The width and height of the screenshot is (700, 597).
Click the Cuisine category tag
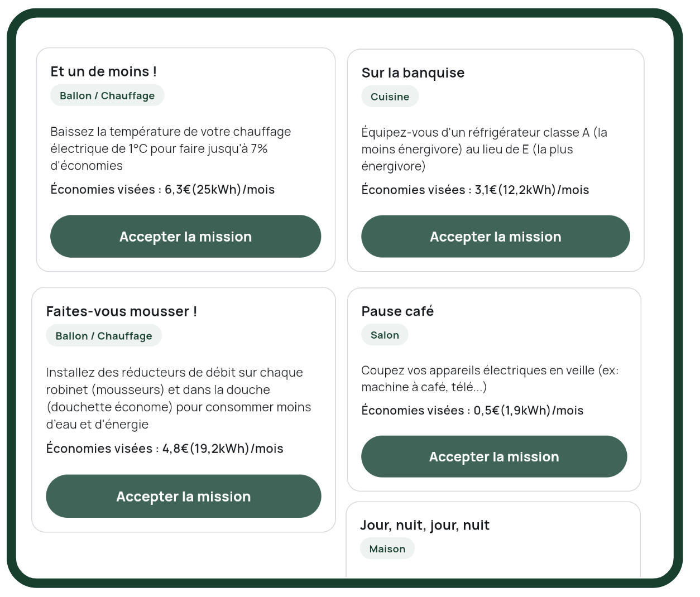point(390,97)
